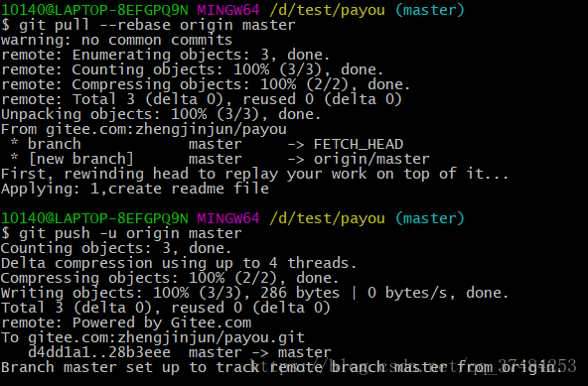Click 'To gitee.com:zhengjinjun/payou.git' line
Viewport: 588px width, 386px height.
click(x=153, y=337)
